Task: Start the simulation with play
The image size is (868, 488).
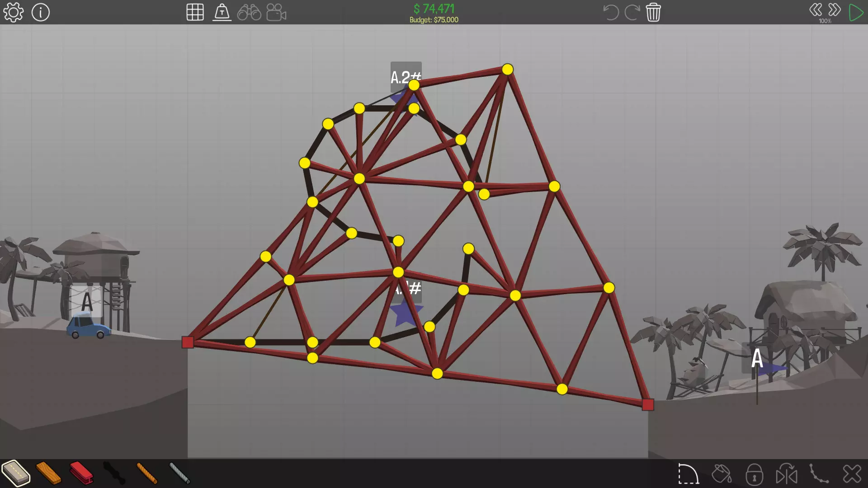Action: click(856, 12)
